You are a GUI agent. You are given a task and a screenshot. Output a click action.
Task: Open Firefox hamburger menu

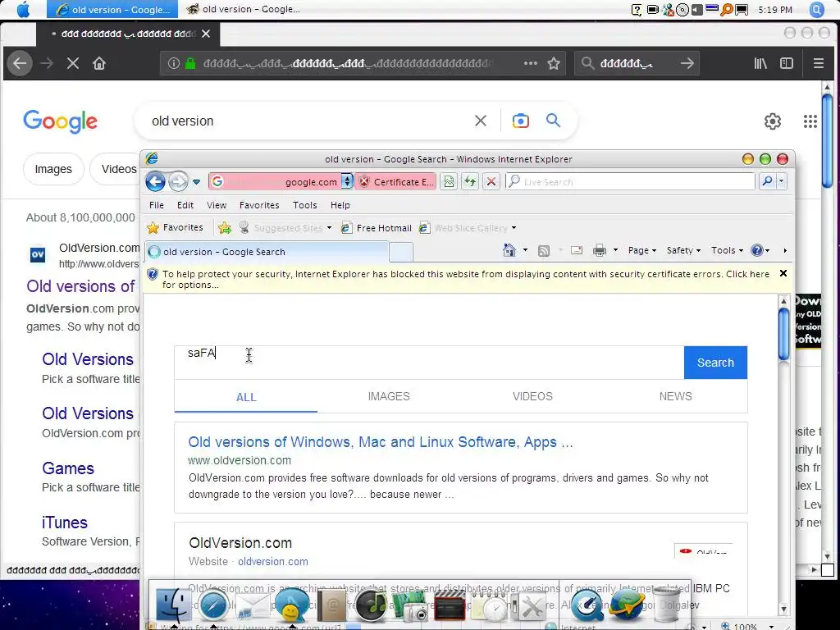click(818, 63)
